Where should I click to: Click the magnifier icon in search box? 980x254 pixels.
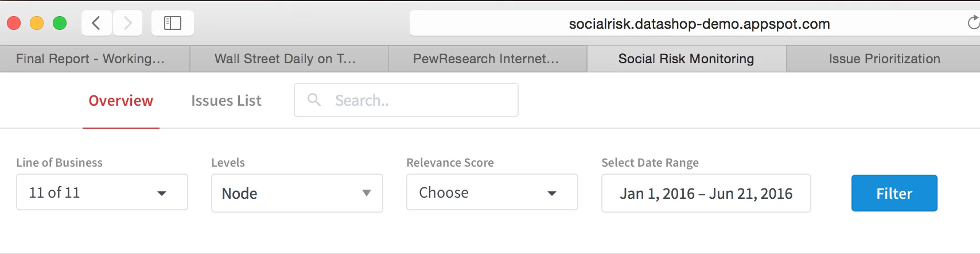314,100
